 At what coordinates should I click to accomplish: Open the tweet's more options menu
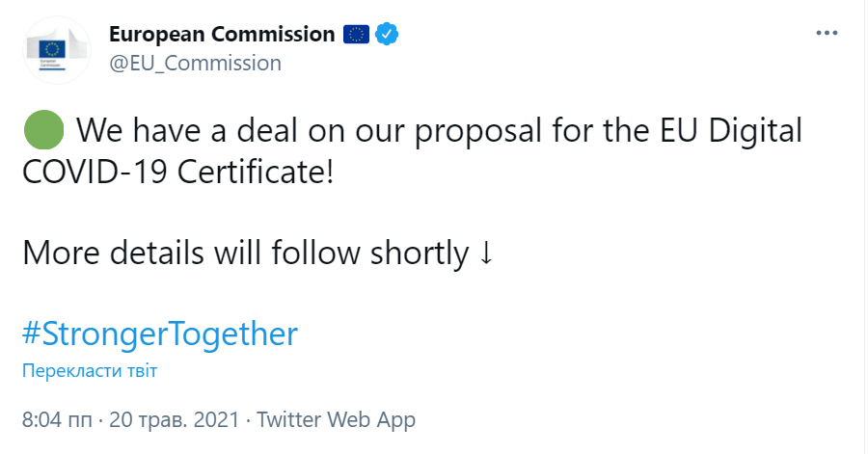tap(827, 33)
